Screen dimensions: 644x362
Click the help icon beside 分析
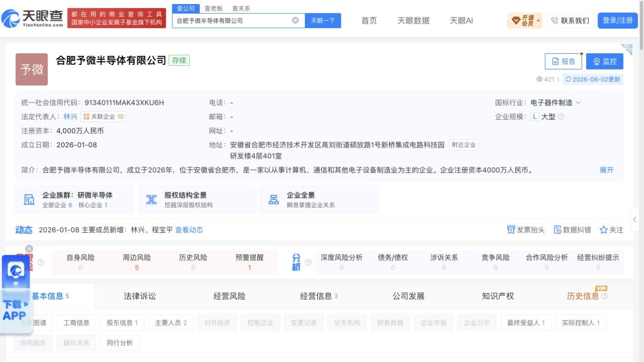click(x=308, y=262)
